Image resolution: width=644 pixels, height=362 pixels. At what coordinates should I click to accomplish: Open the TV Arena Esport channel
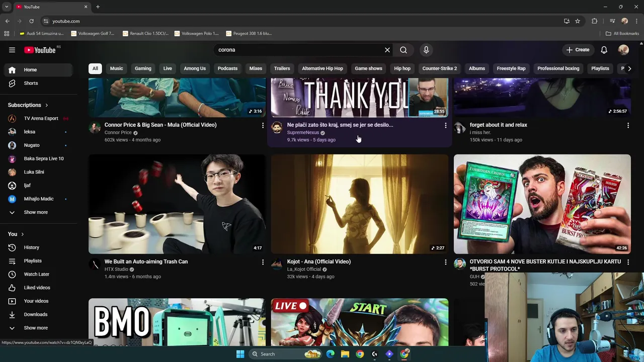(x=39, y=118)
